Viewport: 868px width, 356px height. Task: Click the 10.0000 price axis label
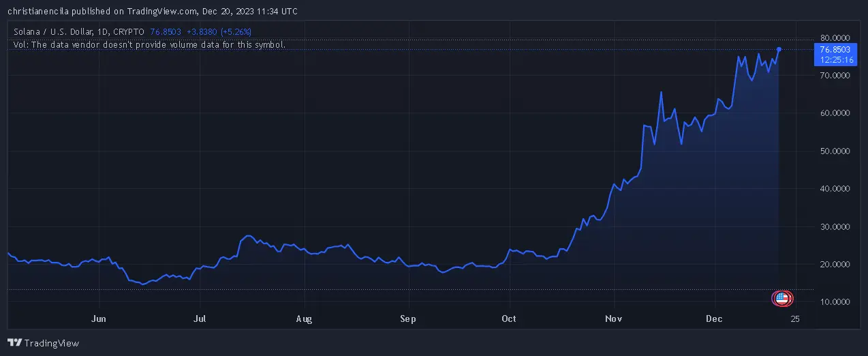(x=835, y=302)
